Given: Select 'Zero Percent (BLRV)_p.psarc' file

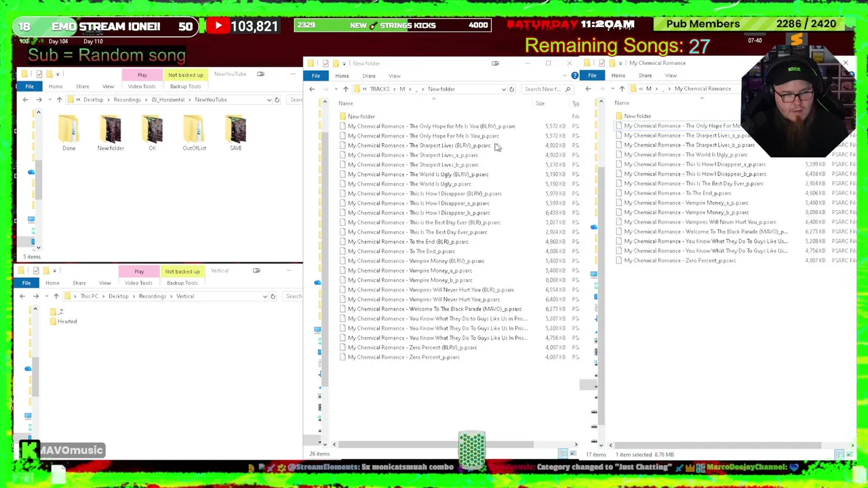Looking at the screenshot, I should (408, 348).
